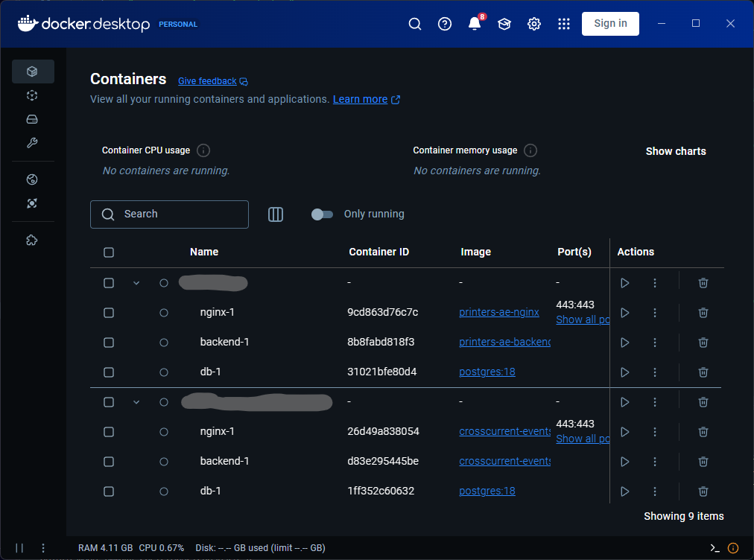Image resolution: width=754 pixels, height=560 pixels.
Task: Click the 443:443 port for nginx-1 9cd863d76c7c
Action: tap(575, 305)
